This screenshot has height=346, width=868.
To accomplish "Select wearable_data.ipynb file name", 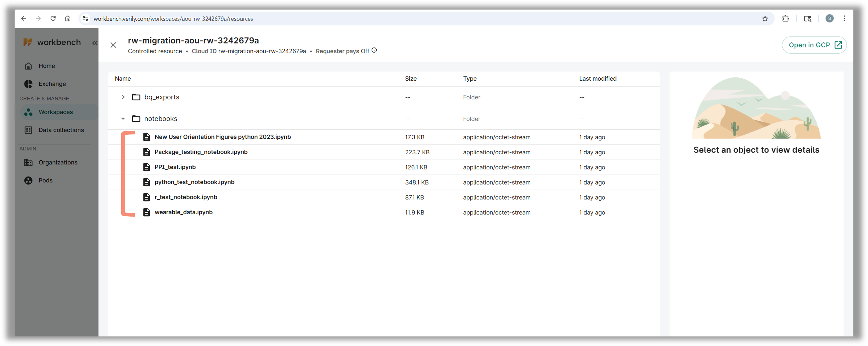I will pyautogui.click(x=183, y=212).
